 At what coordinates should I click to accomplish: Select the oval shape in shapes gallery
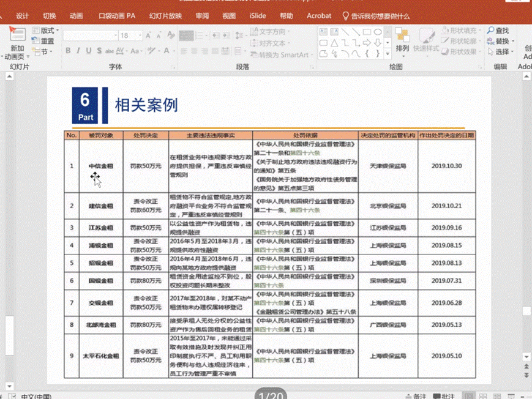(378, 31)
